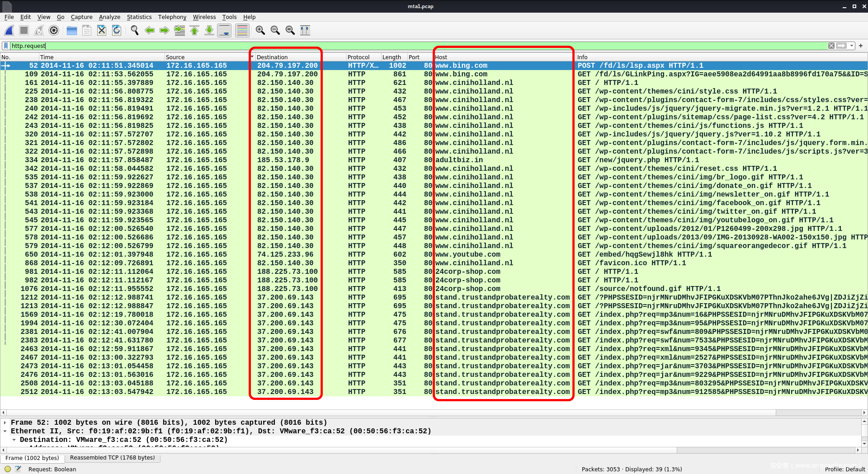This screenshot has height=474, width=868.
Task: Open capture options gear icon
Action: 54,30
